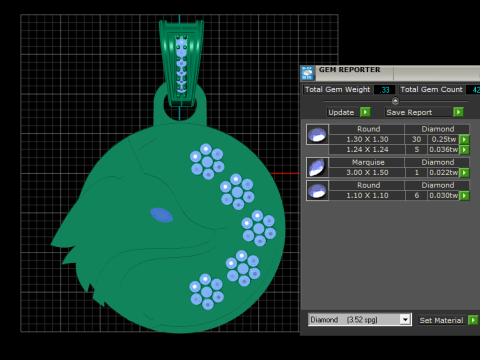Select the Marquise gem thumbnail
The height and width of the screenshot is (360, 480).
317,167
